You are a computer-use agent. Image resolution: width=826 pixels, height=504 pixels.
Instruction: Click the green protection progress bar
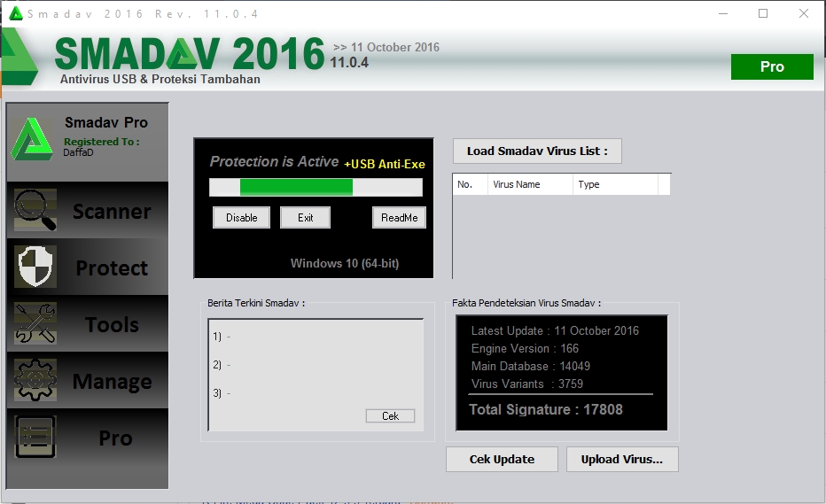coord(316,187)
